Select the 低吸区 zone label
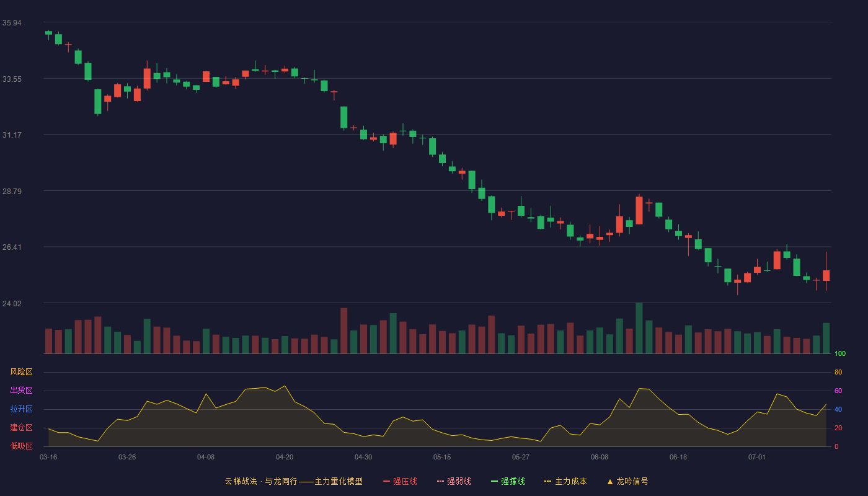This screenshot has width=868, height=496. [x=21, y=446]
